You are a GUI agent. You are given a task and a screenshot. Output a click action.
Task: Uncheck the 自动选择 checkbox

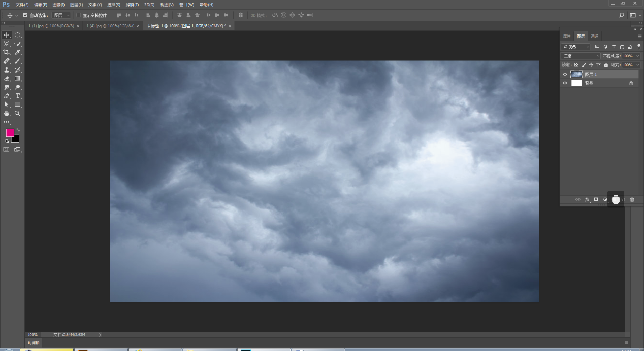25,15
